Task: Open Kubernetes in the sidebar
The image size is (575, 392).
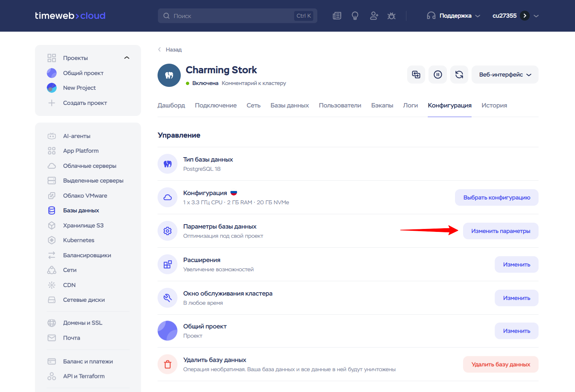Action: click(78, 240)
